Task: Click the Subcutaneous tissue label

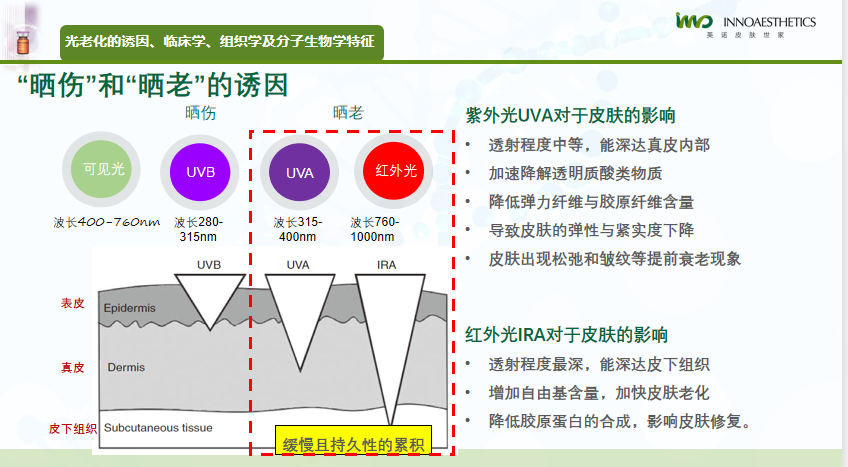Action: 158,428
